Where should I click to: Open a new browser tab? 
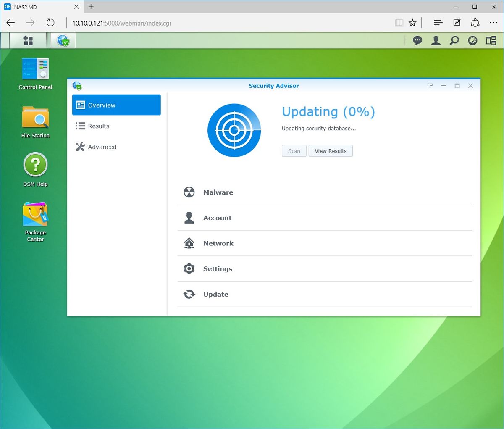(x=91, y=7)
